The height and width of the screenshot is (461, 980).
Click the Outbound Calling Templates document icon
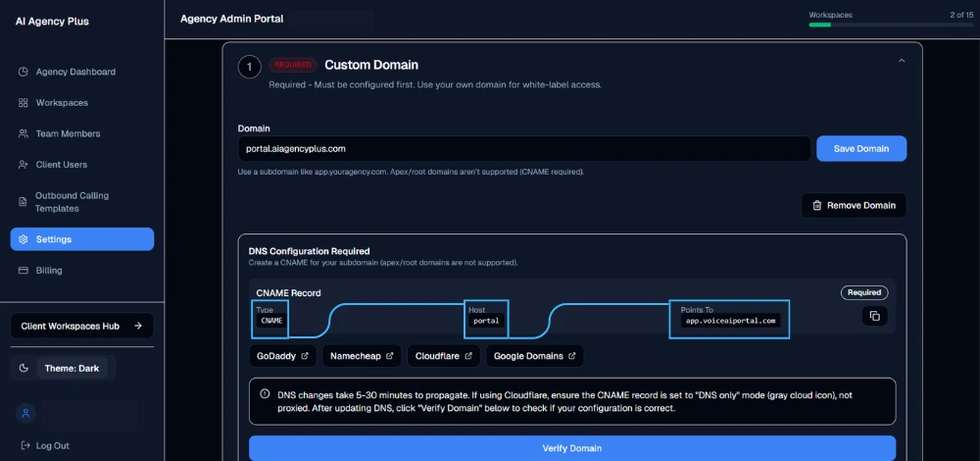point(24,201)
